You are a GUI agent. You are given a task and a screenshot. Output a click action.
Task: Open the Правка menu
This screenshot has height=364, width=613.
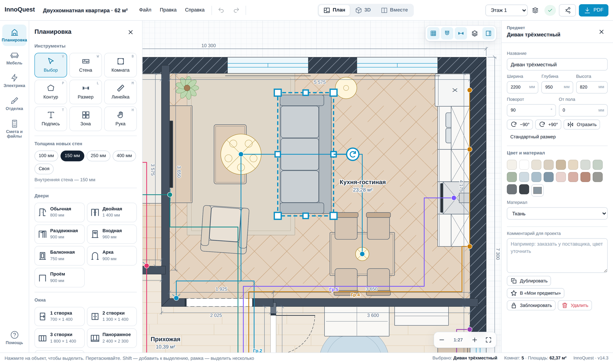coord(168,10)
